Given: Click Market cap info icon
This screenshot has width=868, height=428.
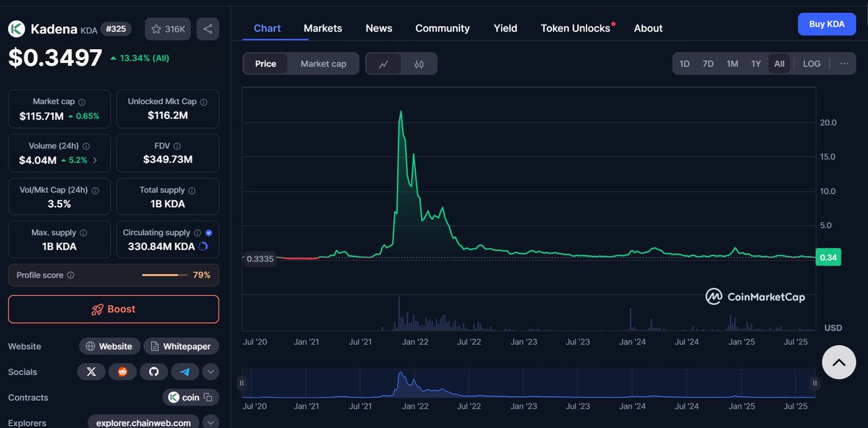Looking at the screenshot, I should click(82, 102).
